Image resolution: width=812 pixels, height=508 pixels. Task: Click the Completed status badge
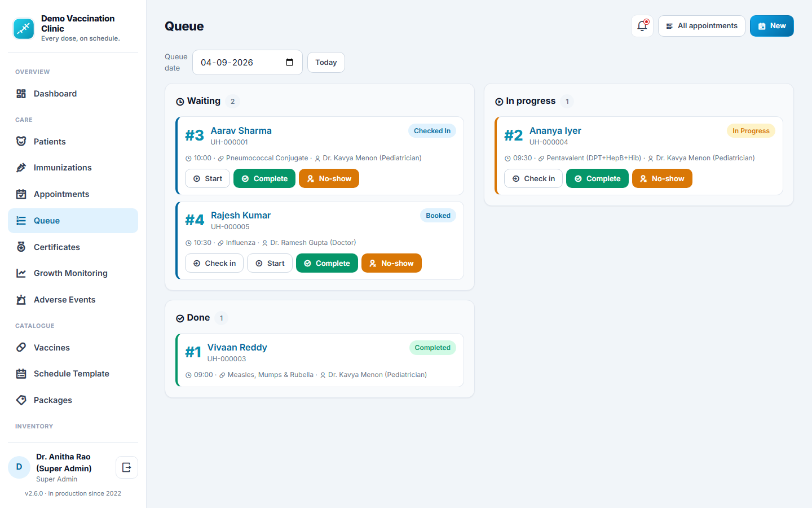coord(433,348)
